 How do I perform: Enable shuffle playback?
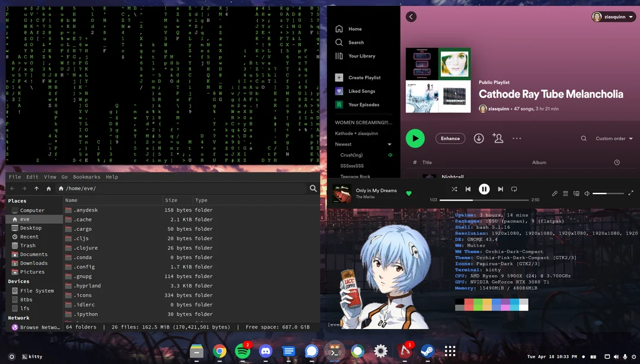(454, 189)
